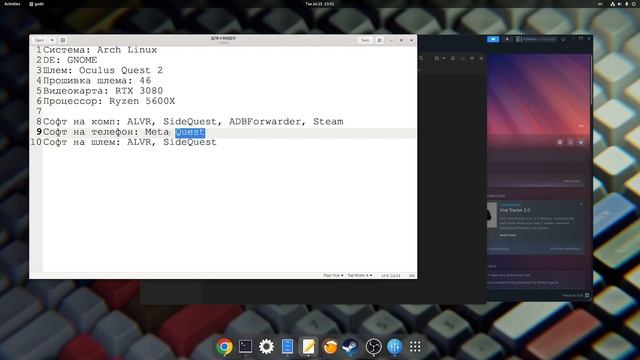
Task: Open the gedit app menu in top bar
Action: [x=37, y=4]
